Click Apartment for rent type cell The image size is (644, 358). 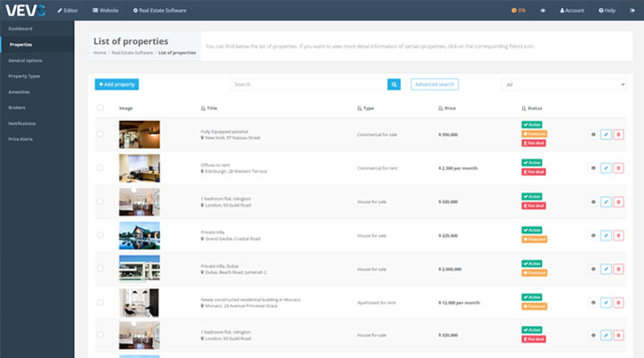[x=377, y=303]
